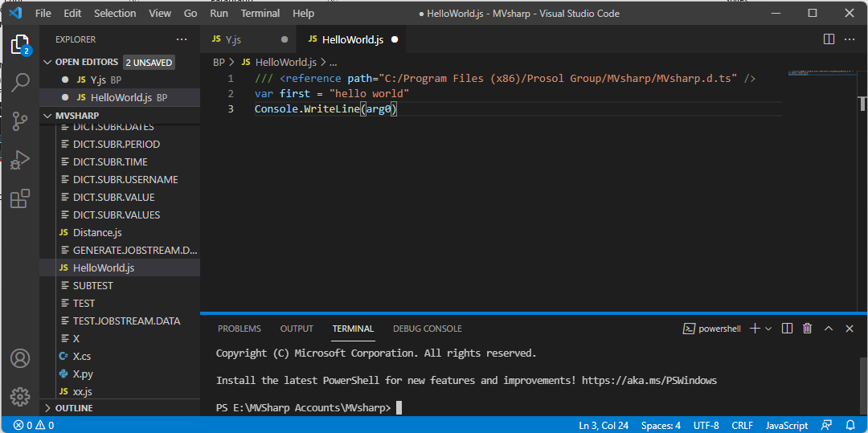Split the terminal panel
Viewport: 868px width, 433px height.
[787, 329]
